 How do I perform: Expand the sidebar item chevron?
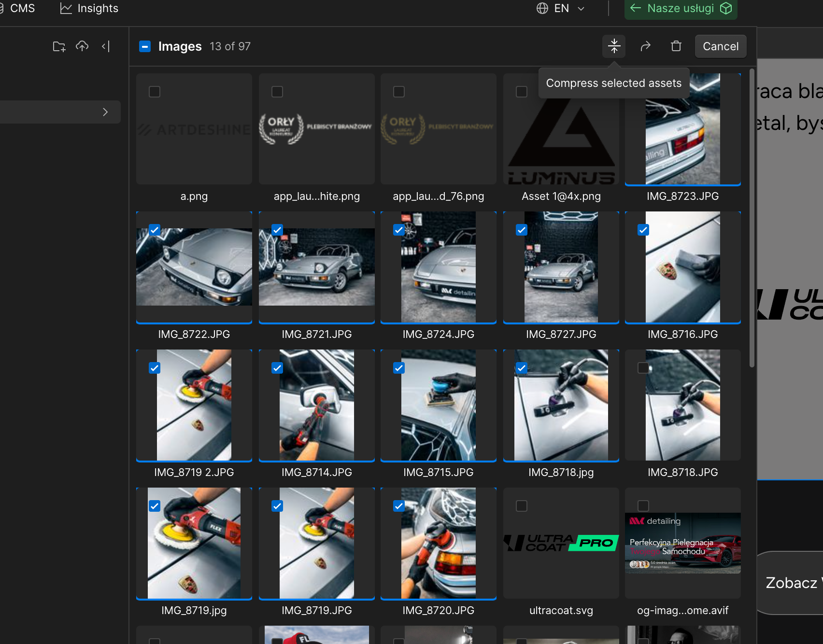point(105,112)
